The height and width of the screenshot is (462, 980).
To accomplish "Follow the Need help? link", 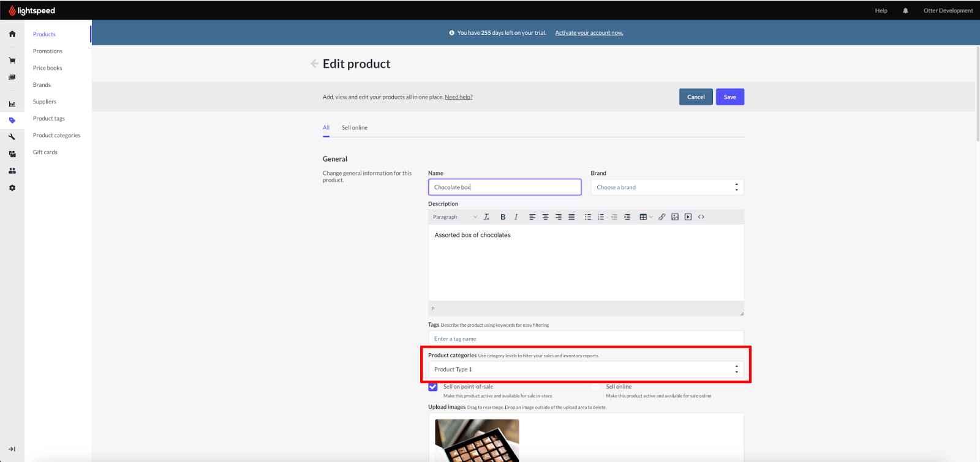I will click(x=459, y=97).
